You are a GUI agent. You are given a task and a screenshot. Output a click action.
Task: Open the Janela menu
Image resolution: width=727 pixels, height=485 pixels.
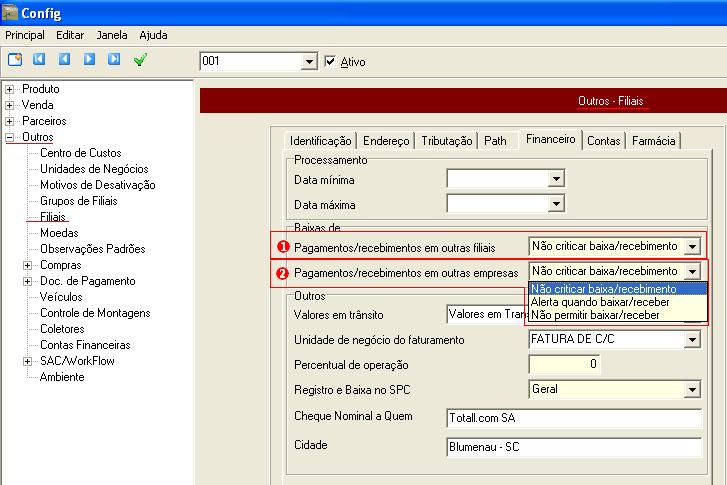[112, 35]
